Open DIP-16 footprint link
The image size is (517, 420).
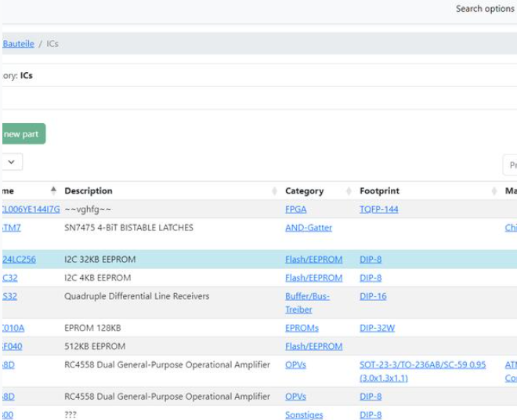[373, 296]
